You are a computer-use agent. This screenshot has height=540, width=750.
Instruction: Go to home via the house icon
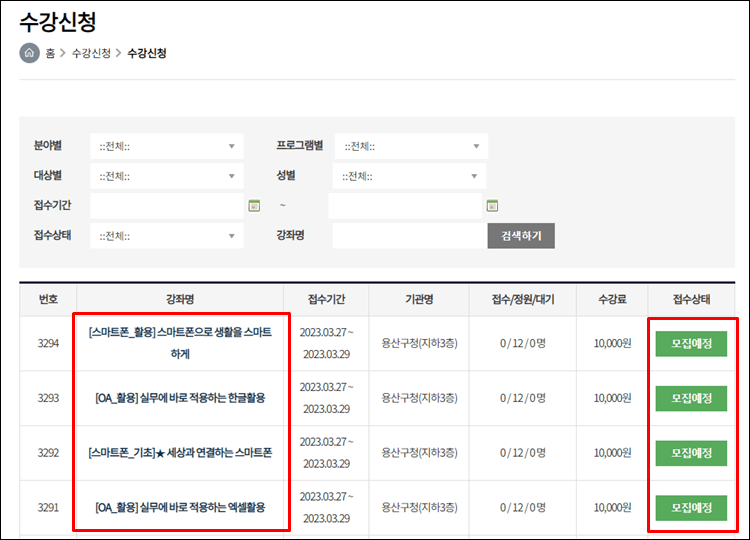point(29,53)
